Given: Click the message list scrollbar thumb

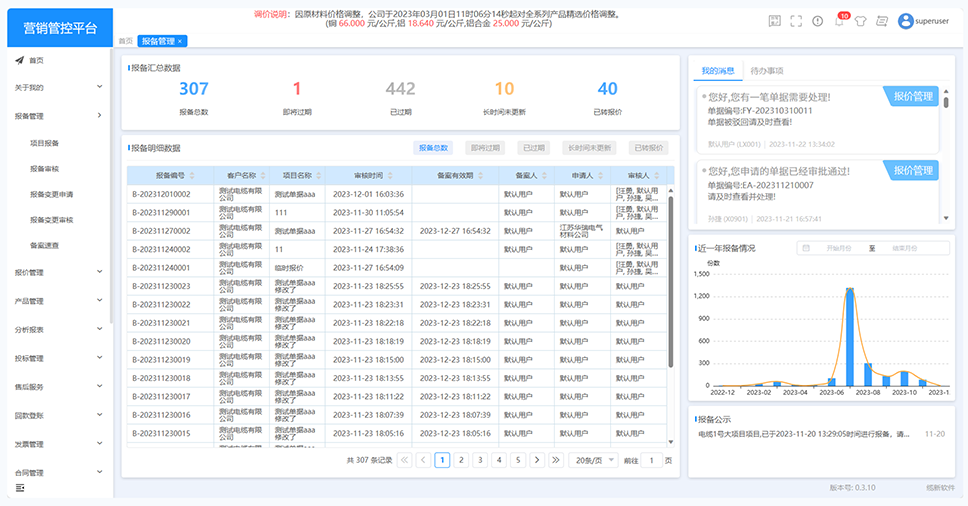Looking at the screenshot, I should point(946,101).
